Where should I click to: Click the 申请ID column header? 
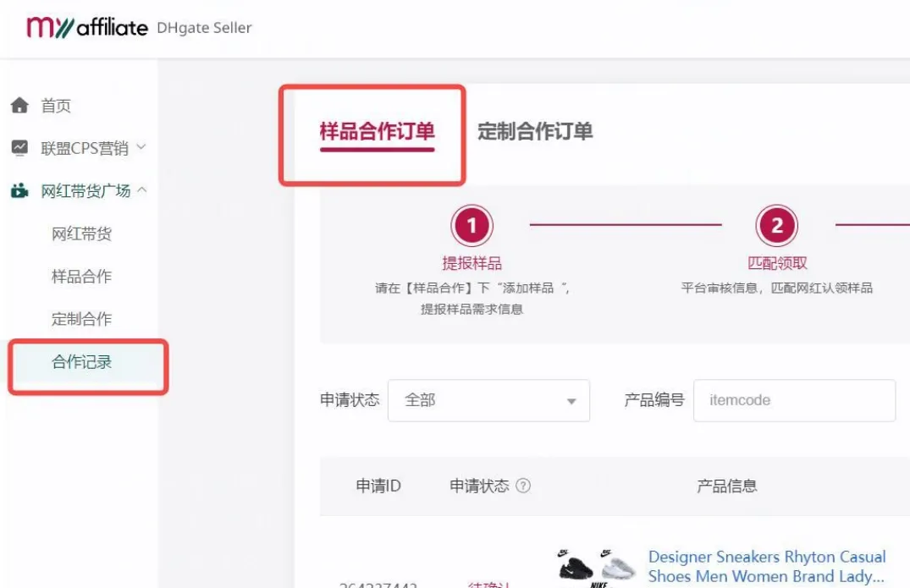(x=378, y=486)
